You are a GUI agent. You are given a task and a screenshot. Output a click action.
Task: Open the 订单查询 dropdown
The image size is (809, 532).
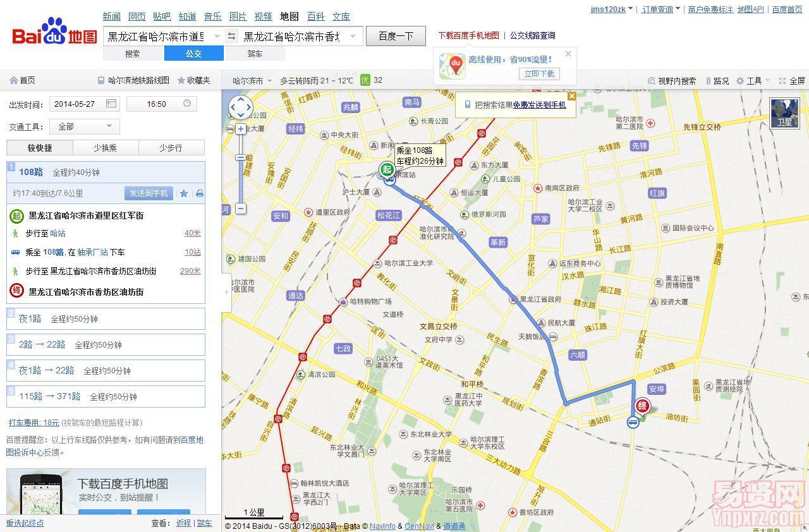(x=661, y=9)
